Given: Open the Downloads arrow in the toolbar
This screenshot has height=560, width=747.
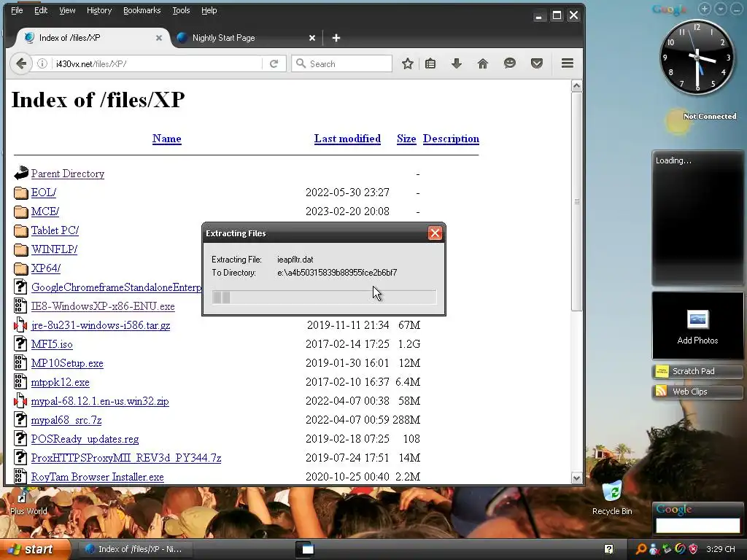Looking at the screenshot, I should coord(457,63).
